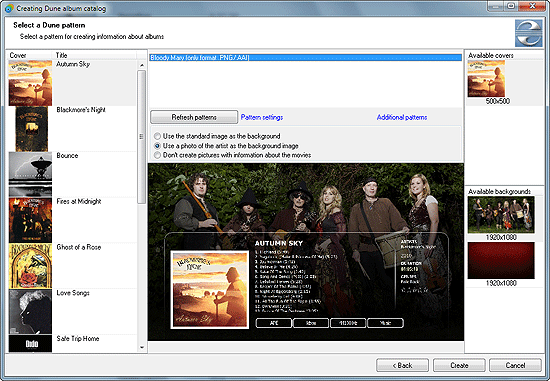The image size is (550, 381).
Task: Choose the Bounce album cover thumbnail
Action: pyautogui.click(x=30, y=174)
